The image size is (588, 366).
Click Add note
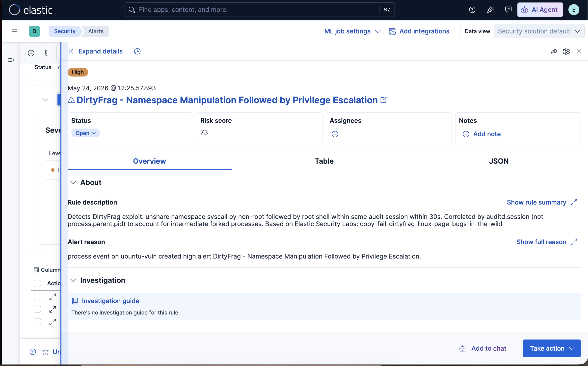click(x=481, y=134)
